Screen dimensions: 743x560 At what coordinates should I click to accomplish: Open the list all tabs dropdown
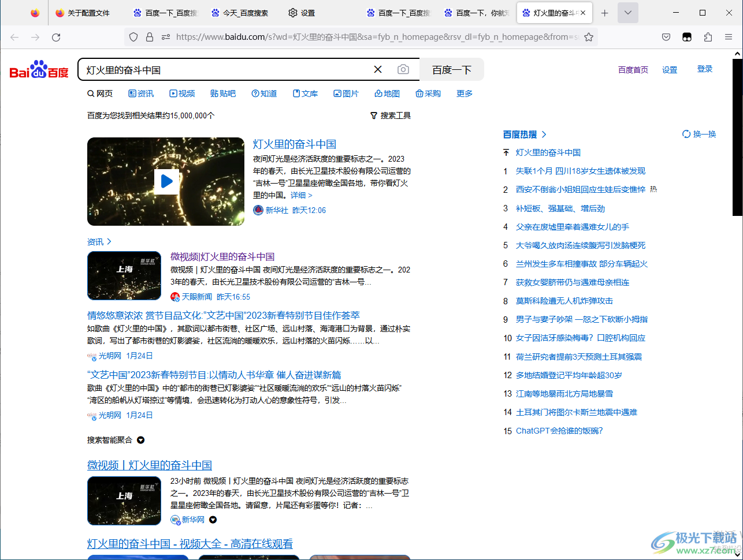[x=628, y=13]
